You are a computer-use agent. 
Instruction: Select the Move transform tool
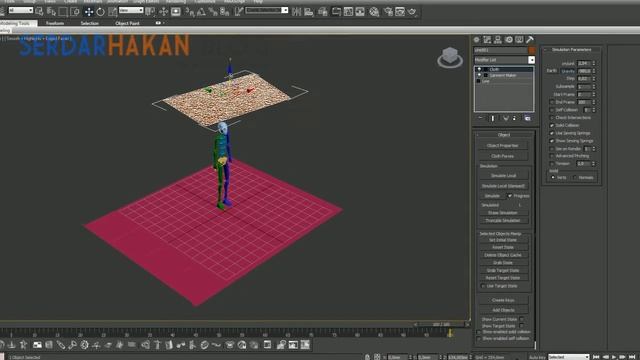[89, 12]
